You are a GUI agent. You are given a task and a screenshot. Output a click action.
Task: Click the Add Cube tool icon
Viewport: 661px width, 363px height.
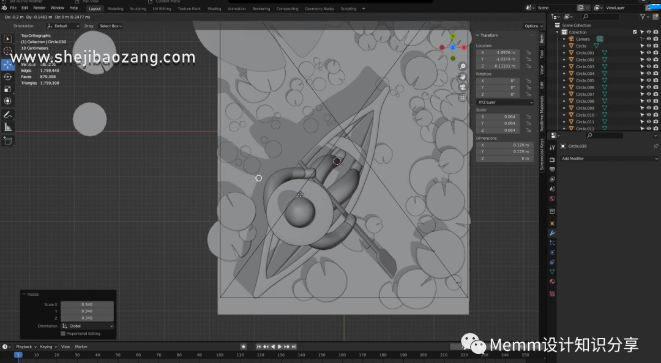coord(8,141)
